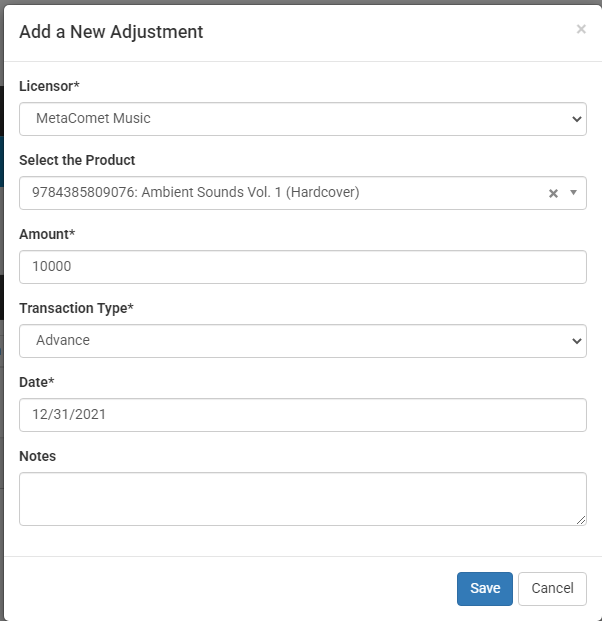The height and width of the screenshot is (621, 602).
Task: Open the Select the Product dropdown arrow
Action: tap(573, 193)
